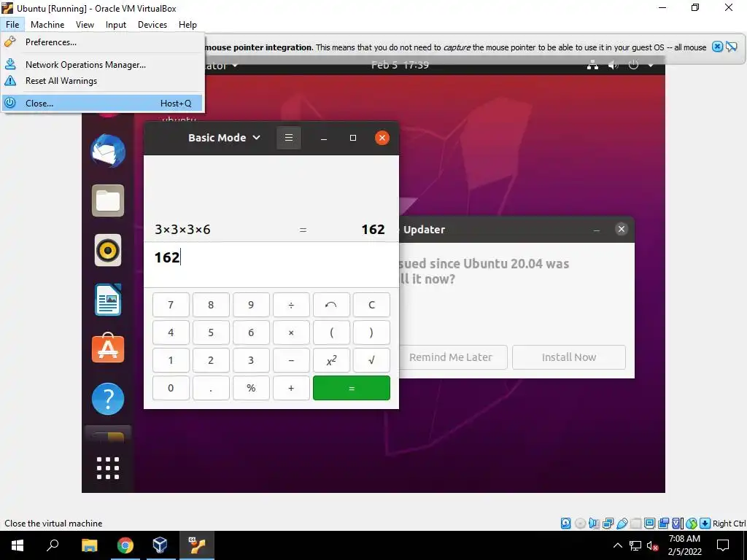Click the USB devices status bar icon
747x560 pixels.
point(622,524)
